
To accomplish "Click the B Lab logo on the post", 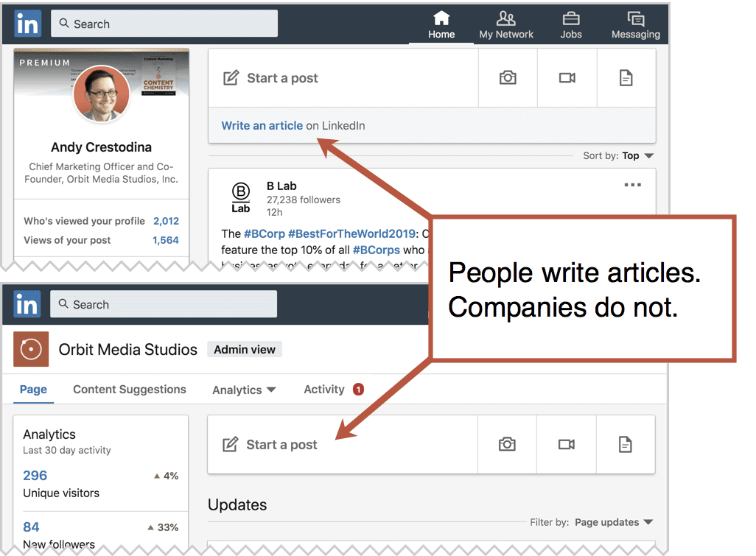I will pyautogui.click(x=241, y=197).
